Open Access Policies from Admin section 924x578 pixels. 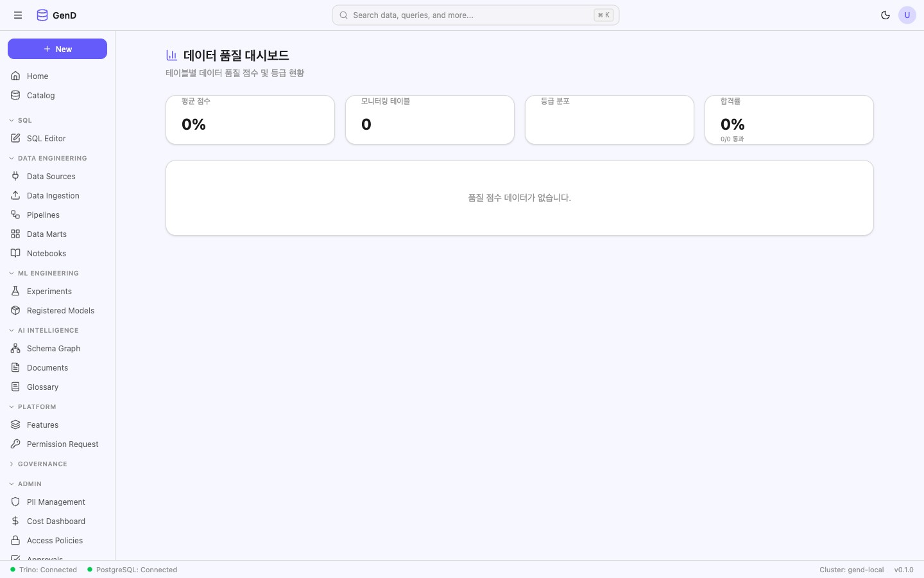[55, 541]
